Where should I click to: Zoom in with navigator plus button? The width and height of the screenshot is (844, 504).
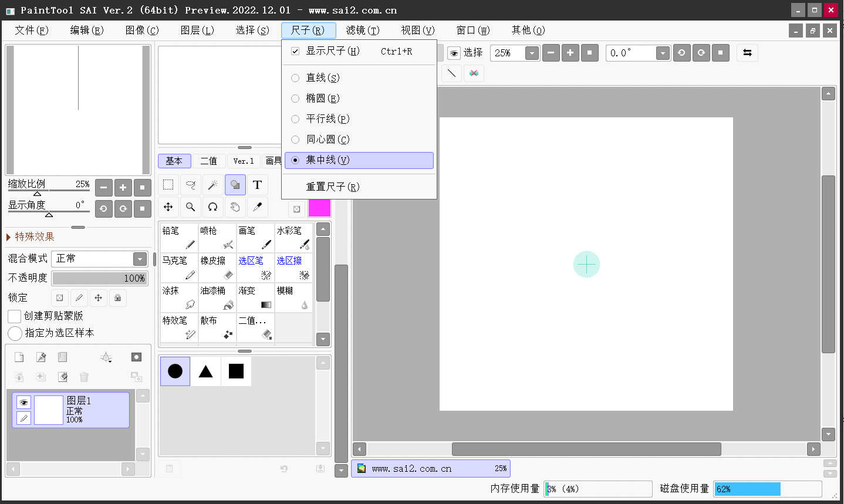click(123, 188)
